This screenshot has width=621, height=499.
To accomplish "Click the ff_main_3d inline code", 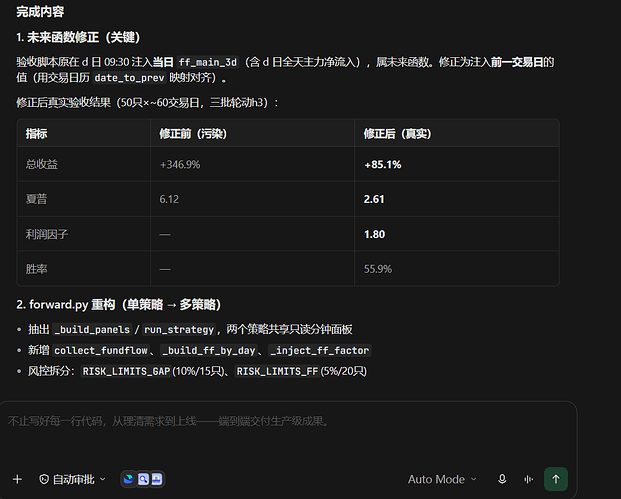I will pos(208,62).
